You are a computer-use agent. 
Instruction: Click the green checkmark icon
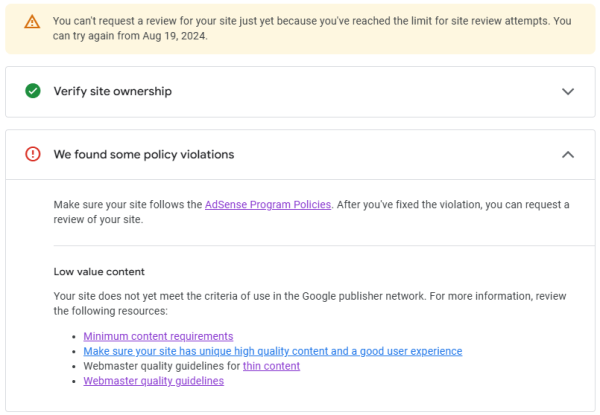[33, 91]
